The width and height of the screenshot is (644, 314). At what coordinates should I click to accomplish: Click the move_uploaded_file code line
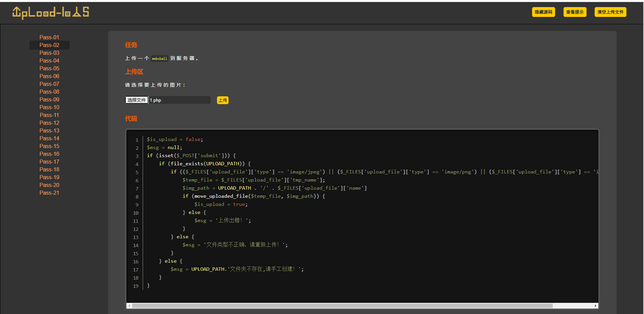[x=254, y=196]
